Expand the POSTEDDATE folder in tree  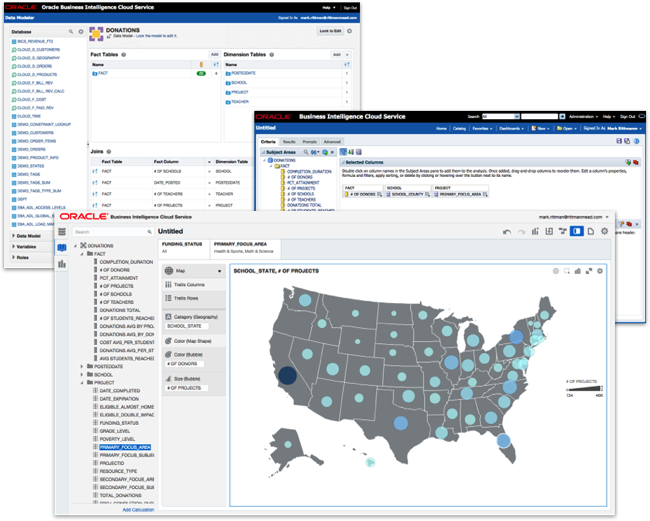click(82, 366)
